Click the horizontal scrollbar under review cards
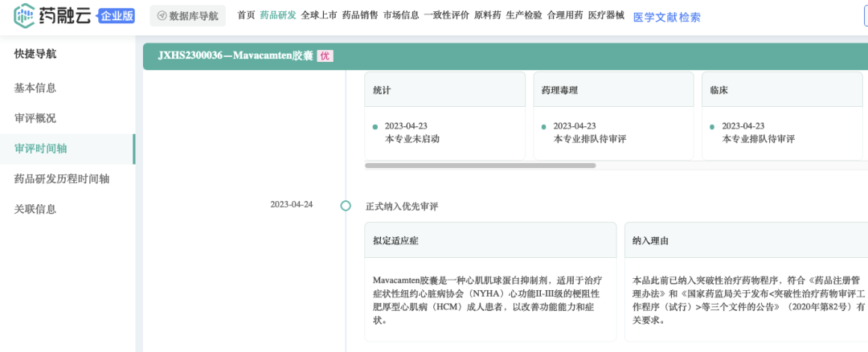Screen dimensions: 868x352 (x=481, y=166)
